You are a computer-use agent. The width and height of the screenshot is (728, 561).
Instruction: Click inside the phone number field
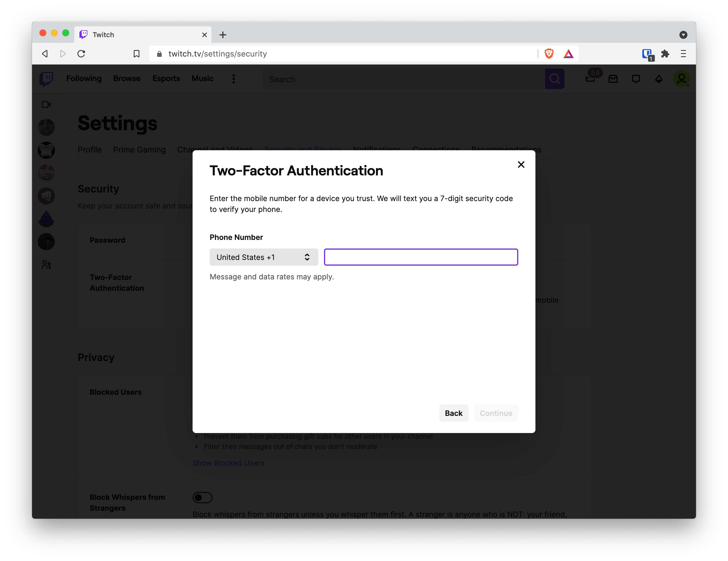(421, 257)
